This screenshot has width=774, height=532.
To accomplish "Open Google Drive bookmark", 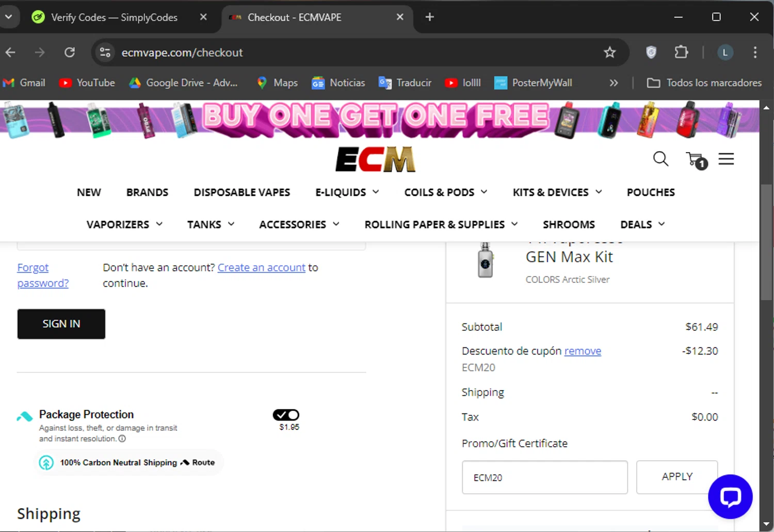I will click(183, 83).
